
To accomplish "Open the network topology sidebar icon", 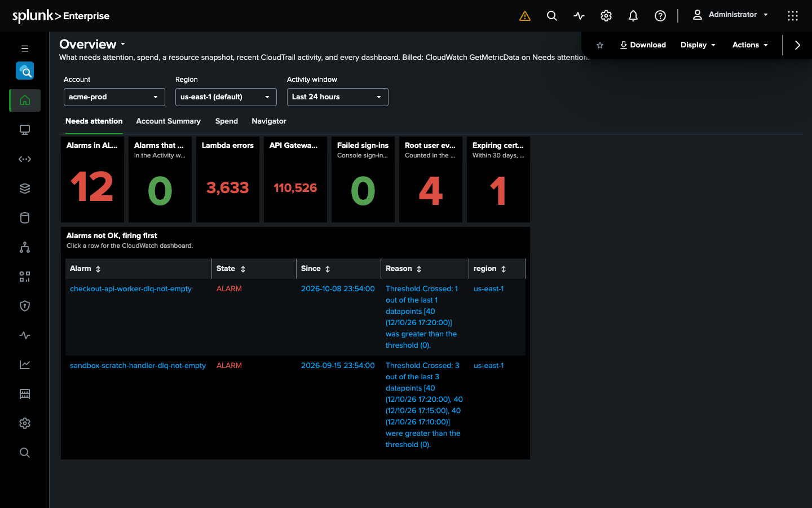I will pos(25,247).
